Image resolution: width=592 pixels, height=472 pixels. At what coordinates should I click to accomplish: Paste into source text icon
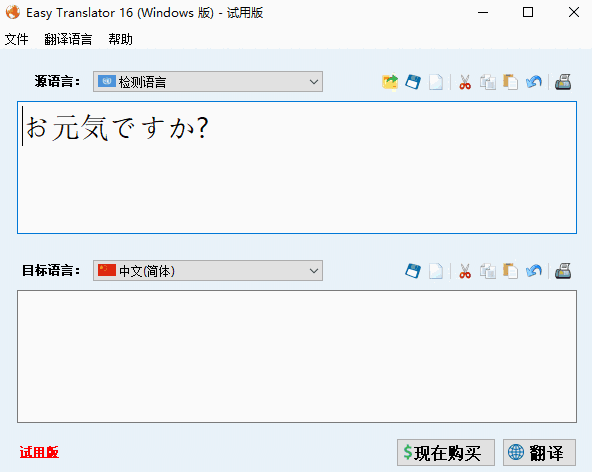tap(510, 82)
